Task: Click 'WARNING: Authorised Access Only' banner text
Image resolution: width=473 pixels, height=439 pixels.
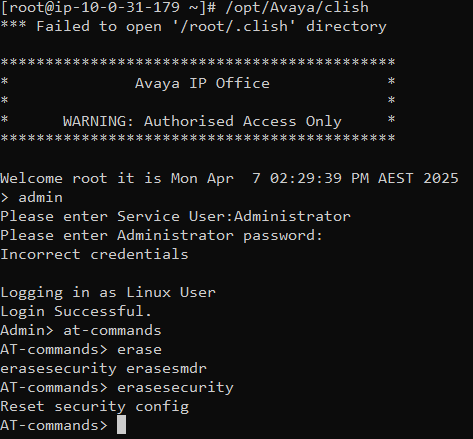Action: (202, 121)
